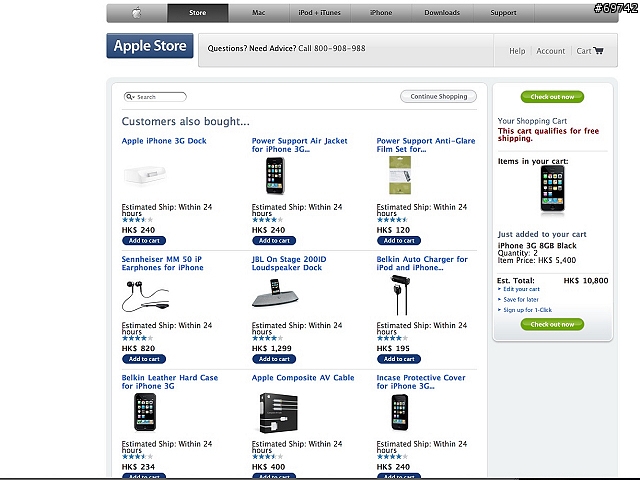This screenshot has height=480, width=640.
Task: Click the Continue Shopping button
Action: (x=438, y=96)
